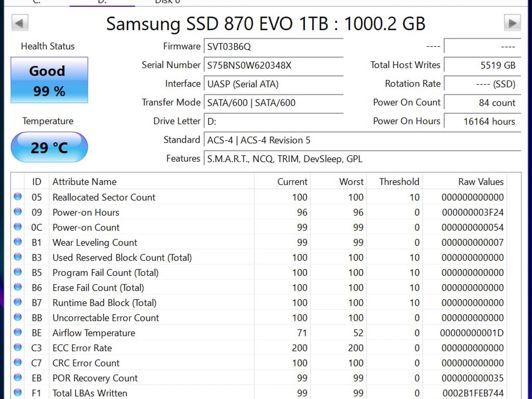Screen dimensions: 532x399
Task: Click the Current column header
Action: pyautogui.click(x=282, y=182)
